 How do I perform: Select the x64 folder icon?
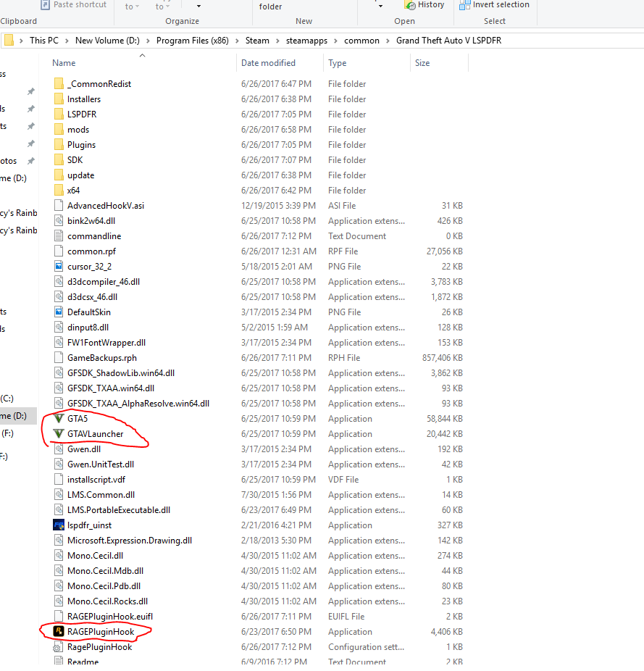point(59,191)
